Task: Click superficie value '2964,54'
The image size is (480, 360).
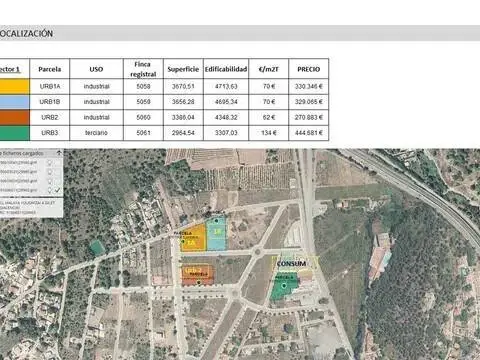Action: coord(183,133)
